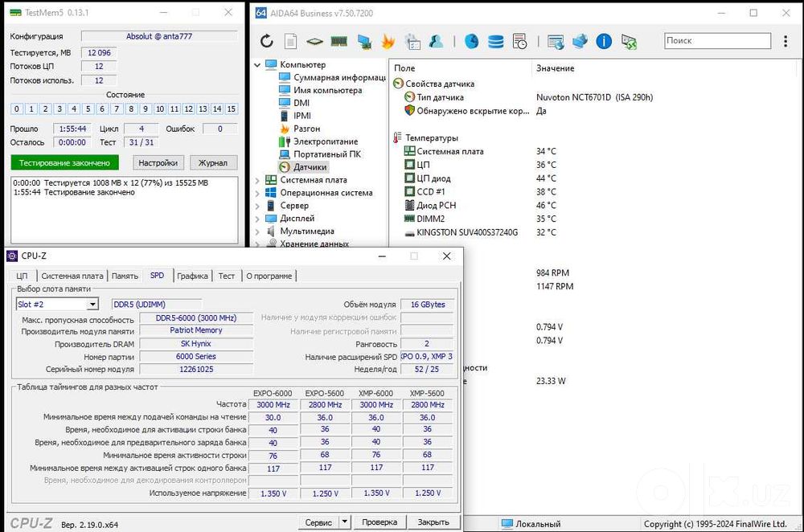Switch to the Память tab

click(125, 276)
